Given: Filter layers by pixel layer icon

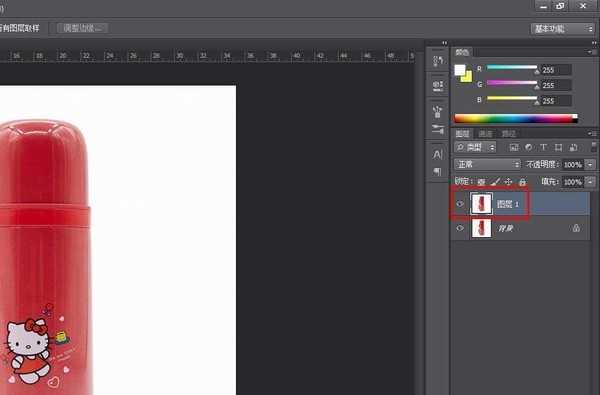Looking at the screenshot, I should (514, 148).
